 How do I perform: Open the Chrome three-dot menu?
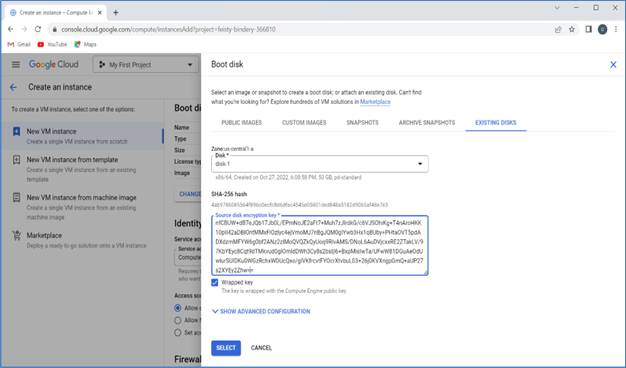616,29
